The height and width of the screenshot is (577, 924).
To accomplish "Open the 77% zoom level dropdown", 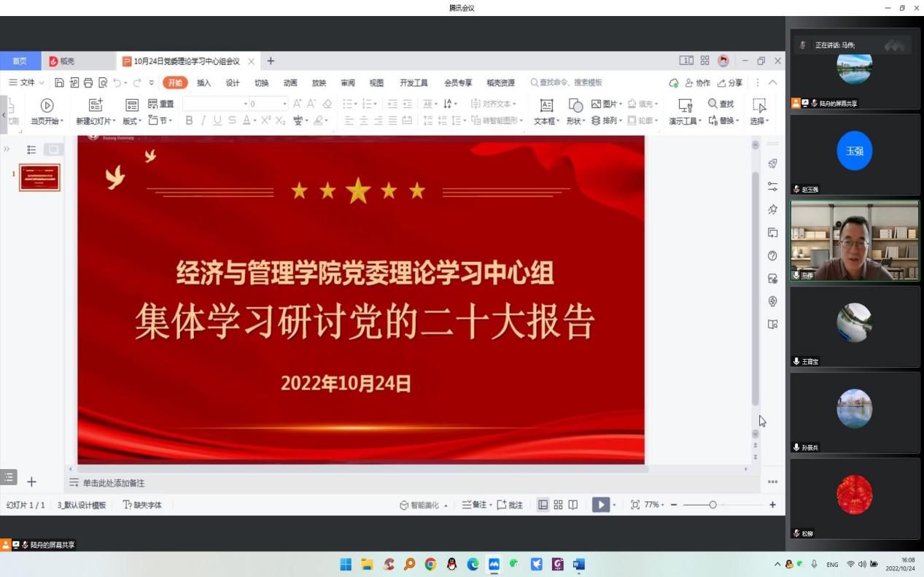I will click(653, 505).
